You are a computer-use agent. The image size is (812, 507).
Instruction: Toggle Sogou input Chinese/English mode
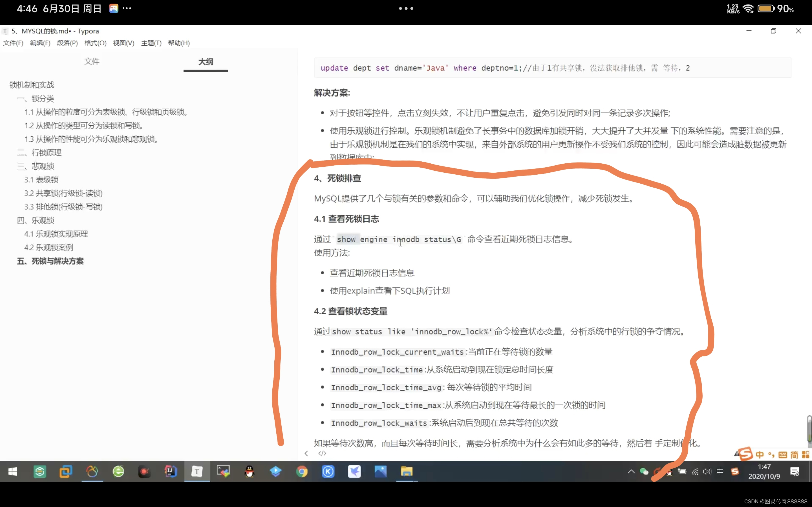pyautogui.click(x=760, y=455)
